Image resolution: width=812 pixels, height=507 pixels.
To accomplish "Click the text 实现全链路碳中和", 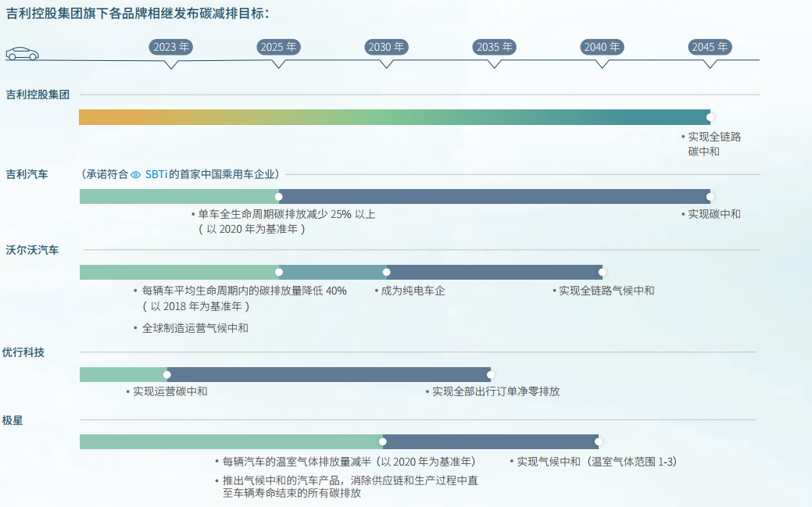I will 714,144.
